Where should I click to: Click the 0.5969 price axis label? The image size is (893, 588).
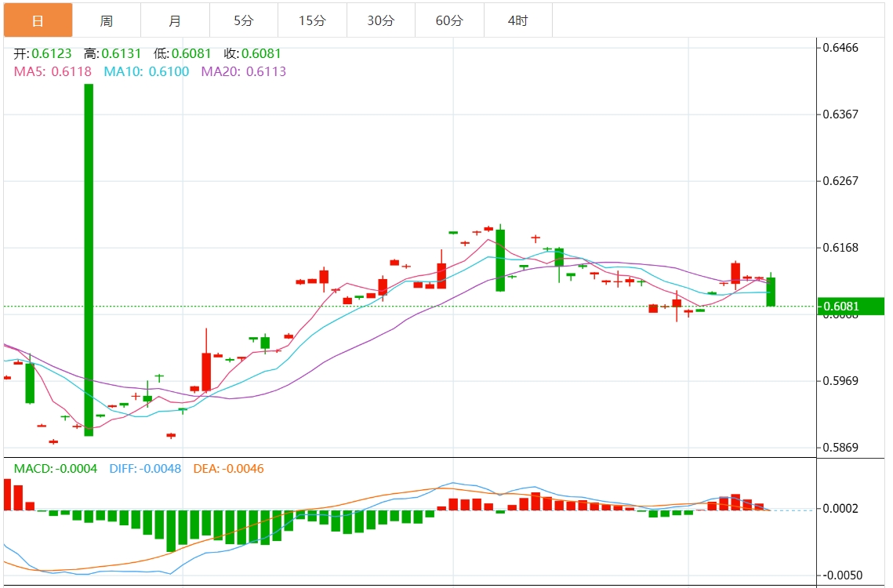(840, 381)
